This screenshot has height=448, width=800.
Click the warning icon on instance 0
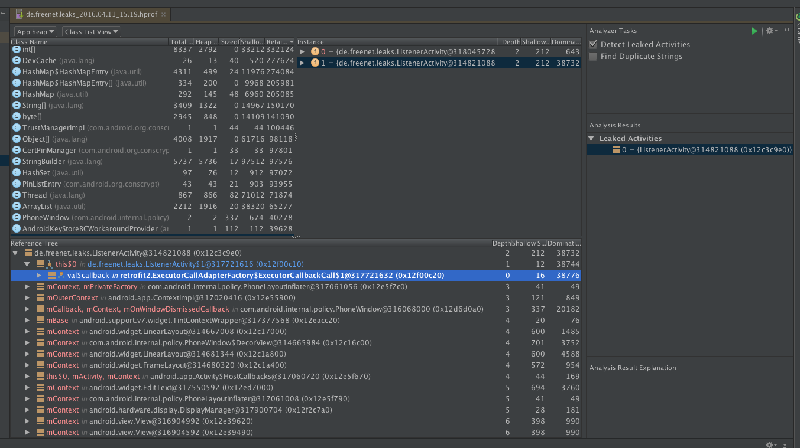click(315, 52)
